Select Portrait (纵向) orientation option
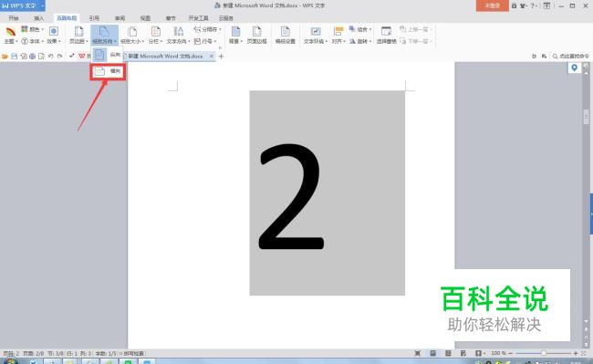Screen dimensions: 593x364 (108, 55)
